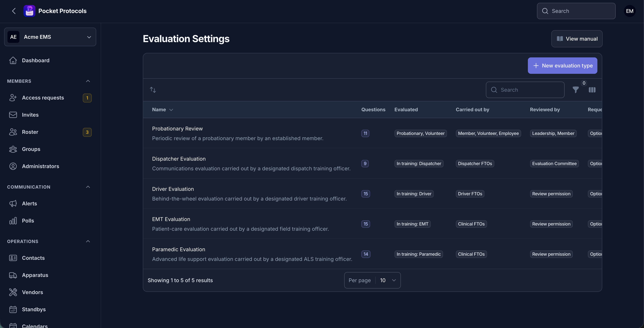Click Leadership, Member tag
644x328 pixels.
(553, 133)
